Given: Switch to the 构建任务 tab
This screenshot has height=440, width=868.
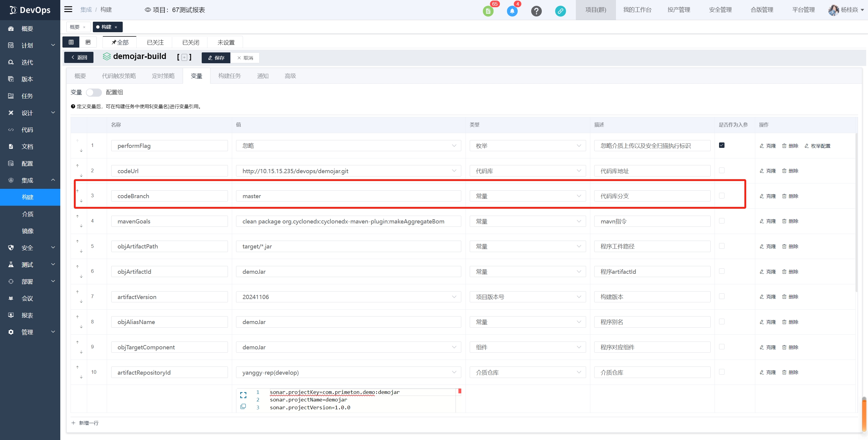Looking at the screenshot, I should (229, 76).
